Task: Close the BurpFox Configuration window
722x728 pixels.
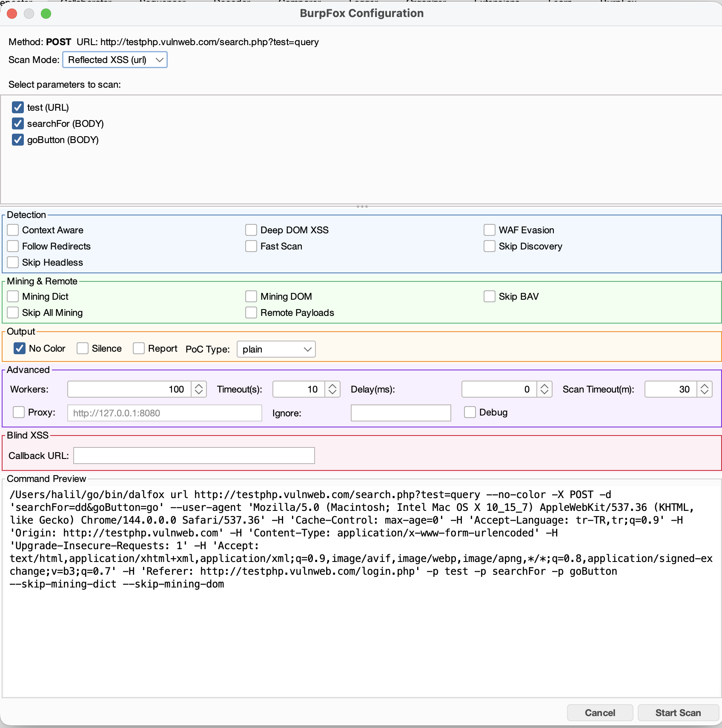Action: [x=12, y=14]
